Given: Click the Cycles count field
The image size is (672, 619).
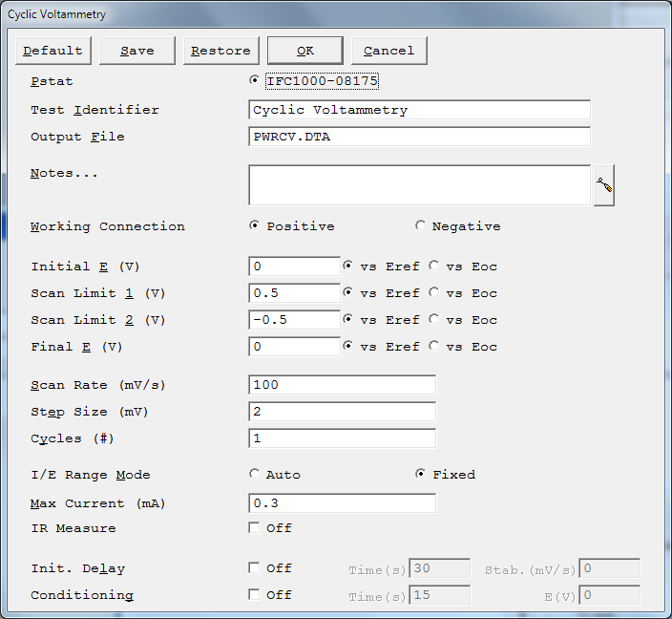Looking at the screenshot, I should tap(343, 438).
